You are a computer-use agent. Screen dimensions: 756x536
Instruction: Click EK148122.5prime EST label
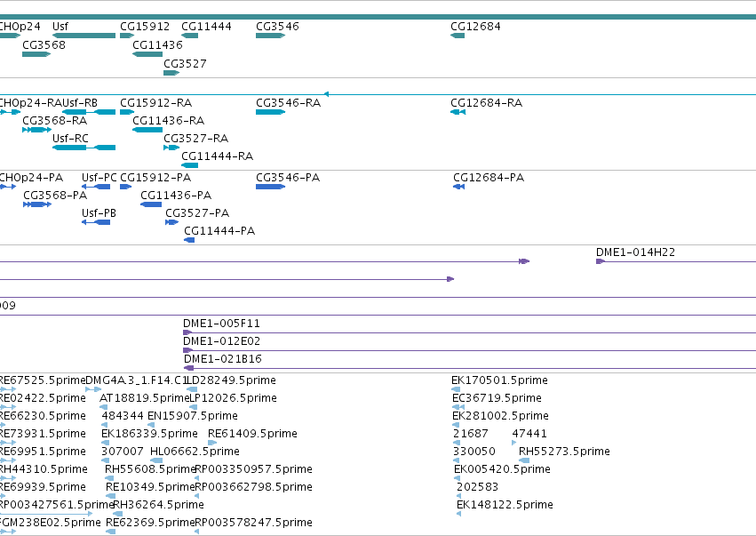505,505
